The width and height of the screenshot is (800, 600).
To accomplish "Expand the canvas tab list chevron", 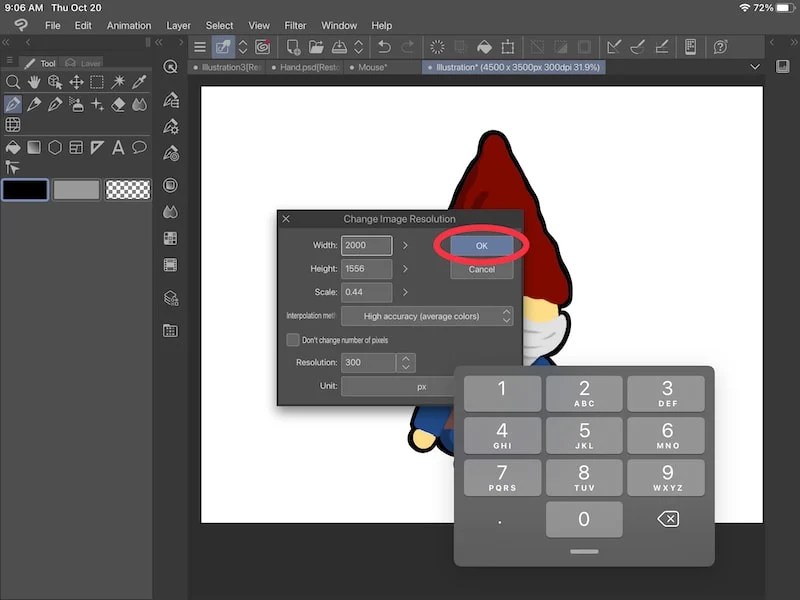I will pos(756,66).
